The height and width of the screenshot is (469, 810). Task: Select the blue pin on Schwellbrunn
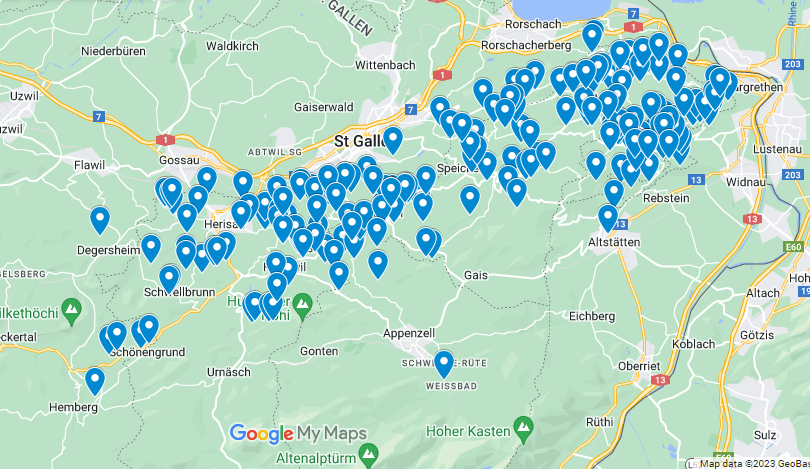[x=169, y=279]
